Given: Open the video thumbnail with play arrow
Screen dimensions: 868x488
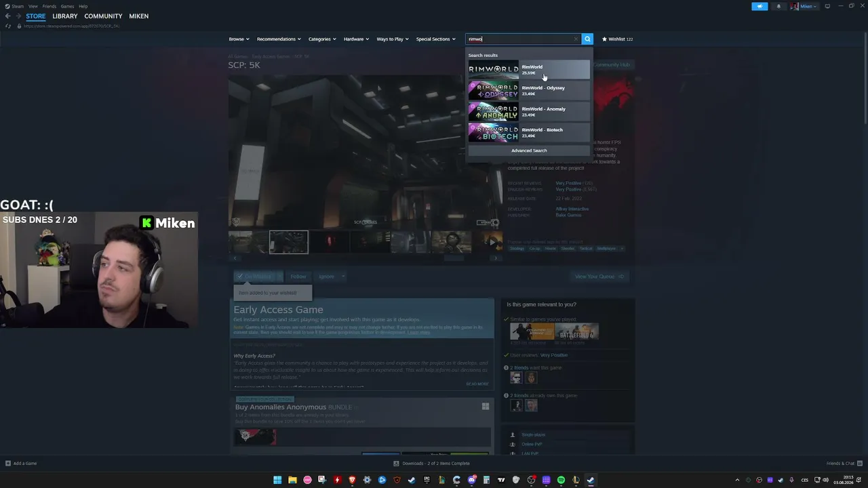Looking at the screenshot, I should coord(492,242).
